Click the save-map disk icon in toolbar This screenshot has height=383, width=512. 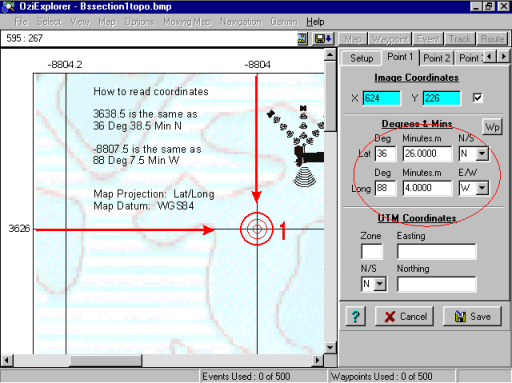point(323,39)
